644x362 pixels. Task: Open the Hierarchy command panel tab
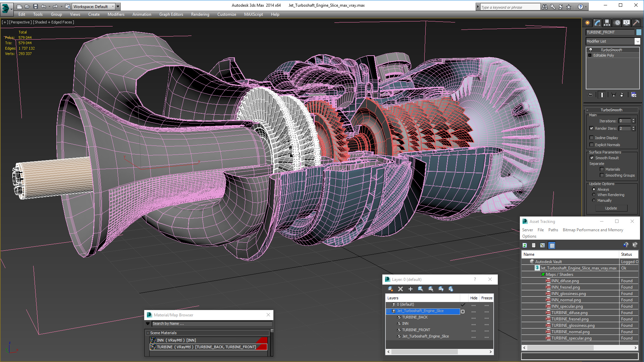607,23
